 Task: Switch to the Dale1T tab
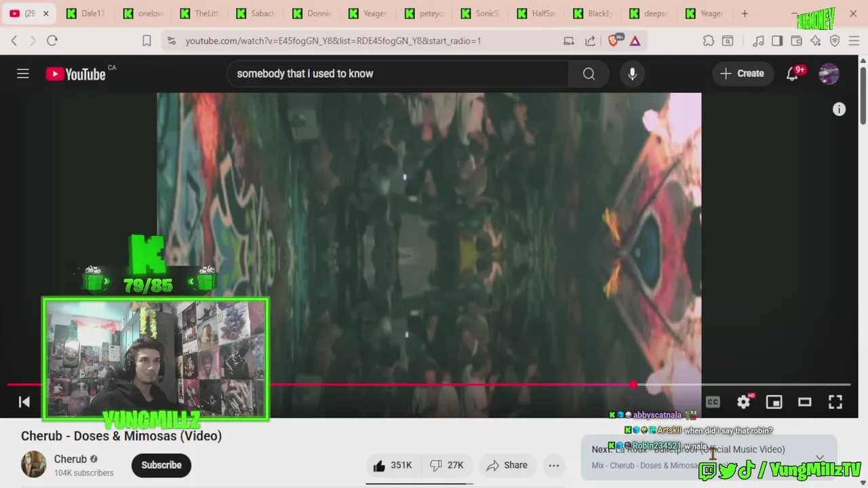tap(87, 14)
